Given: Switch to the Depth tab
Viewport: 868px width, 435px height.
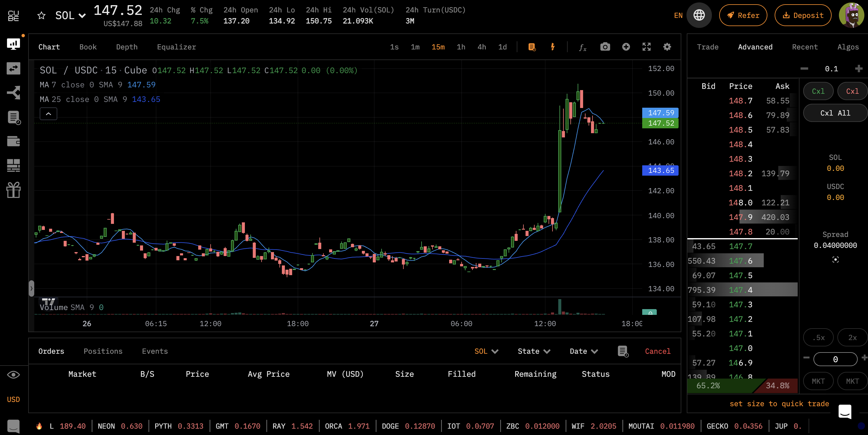Looking at the screenshot, I should click(x=127, y=47).
